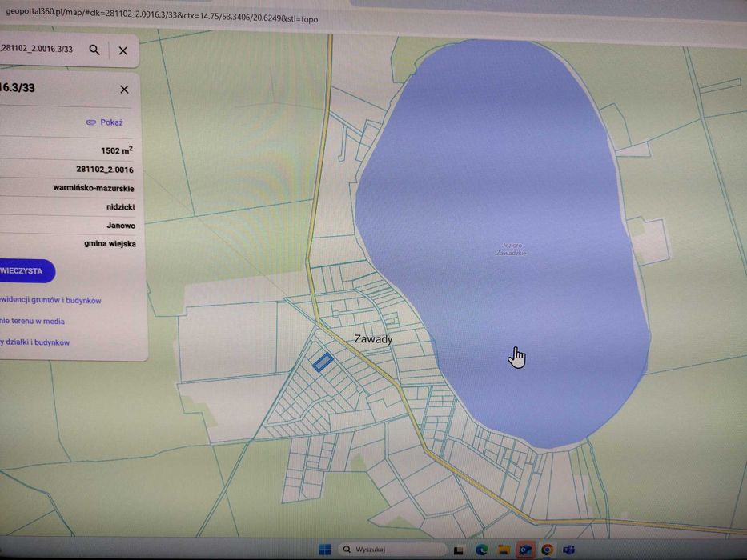Screen dimensions: 747x560
Task: Click the gmina wiejska value
Action: [110, 243]
